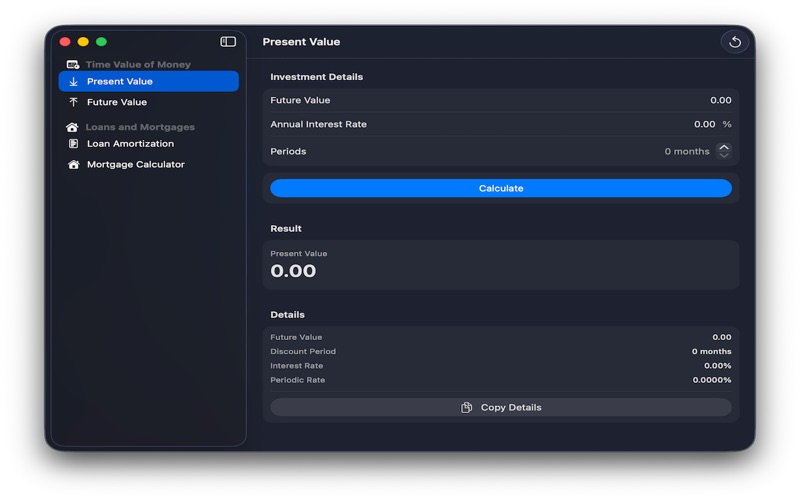This screenshot has height=500, width=800.
Task: Click the yellow minimize window button
Action: [83, 42]
